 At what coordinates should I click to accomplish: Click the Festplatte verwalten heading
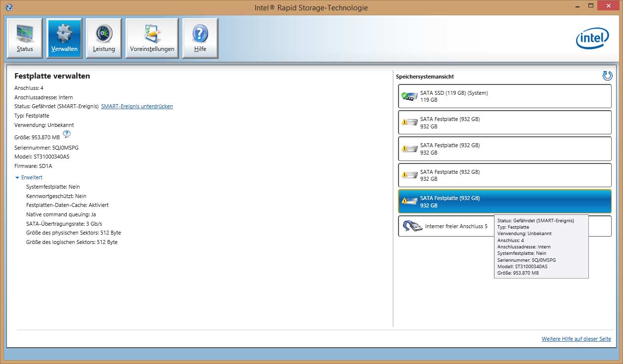pyautogui.click(x=52, y=76)
